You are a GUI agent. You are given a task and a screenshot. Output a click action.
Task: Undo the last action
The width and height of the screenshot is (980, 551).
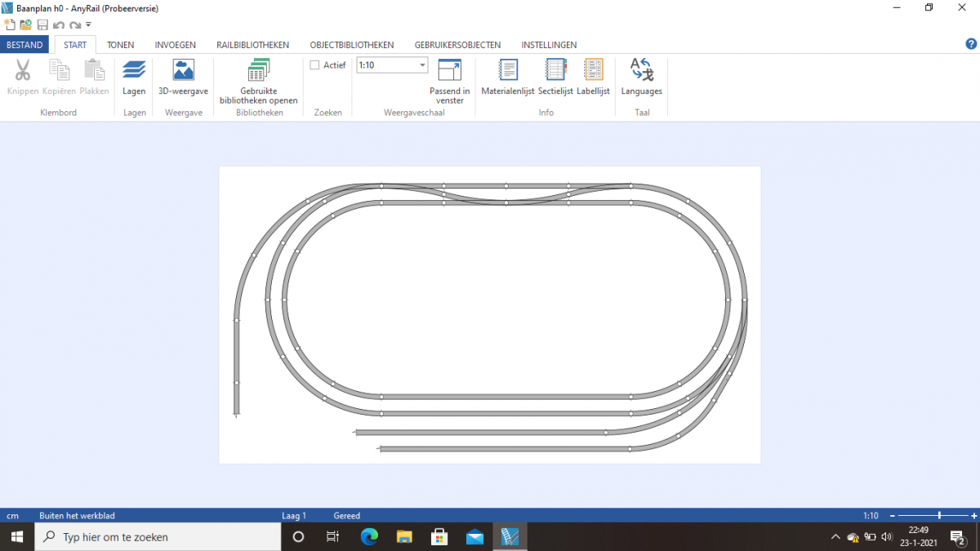[59, 25]
